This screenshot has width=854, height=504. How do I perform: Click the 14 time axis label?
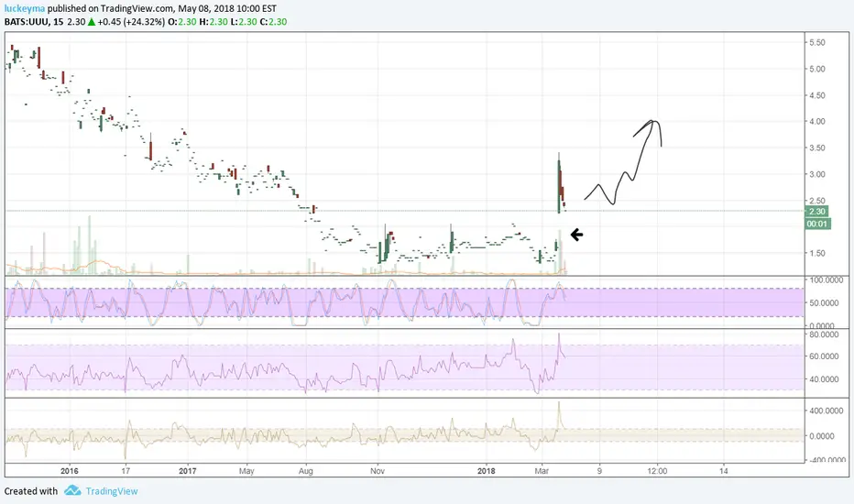pos(723,471)
